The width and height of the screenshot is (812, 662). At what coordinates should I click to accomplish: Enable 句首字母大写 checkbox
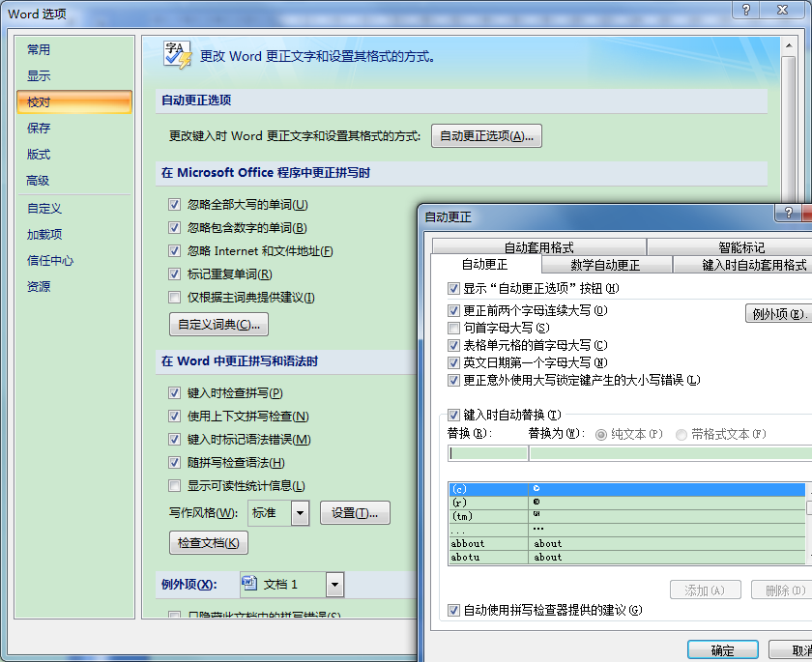coord(454,329)
